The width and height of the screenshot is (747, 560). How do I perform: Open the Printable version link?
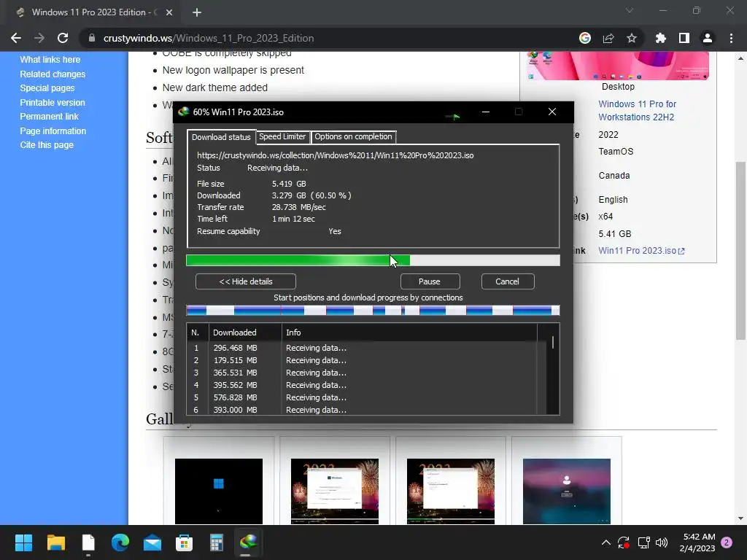(53, 102)
